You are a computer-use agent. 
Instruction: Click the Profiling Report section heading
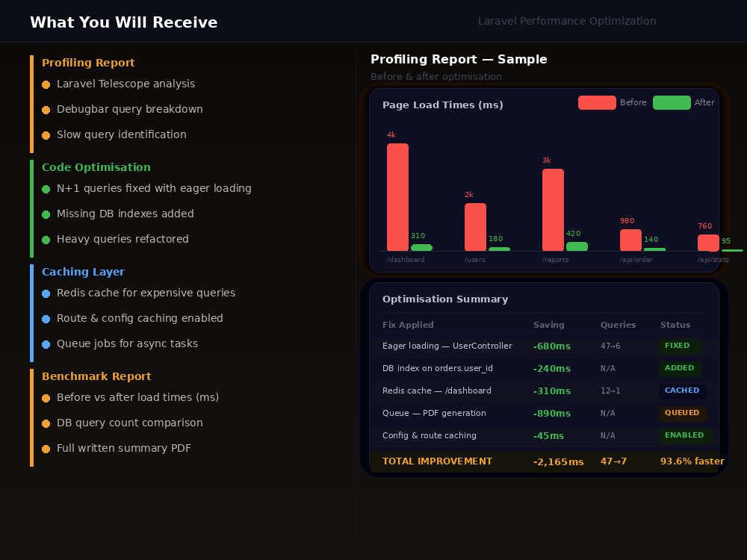(88, 63)
